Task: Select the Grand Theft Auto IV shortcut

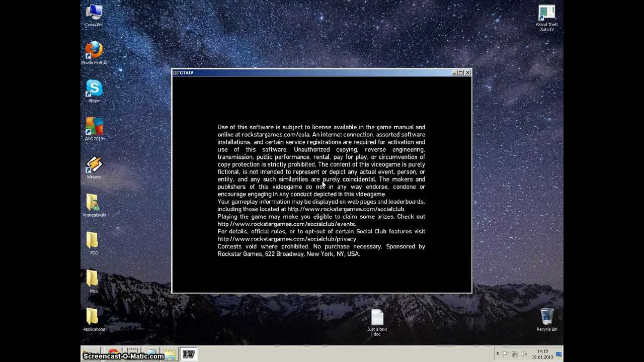Action: 547,18
